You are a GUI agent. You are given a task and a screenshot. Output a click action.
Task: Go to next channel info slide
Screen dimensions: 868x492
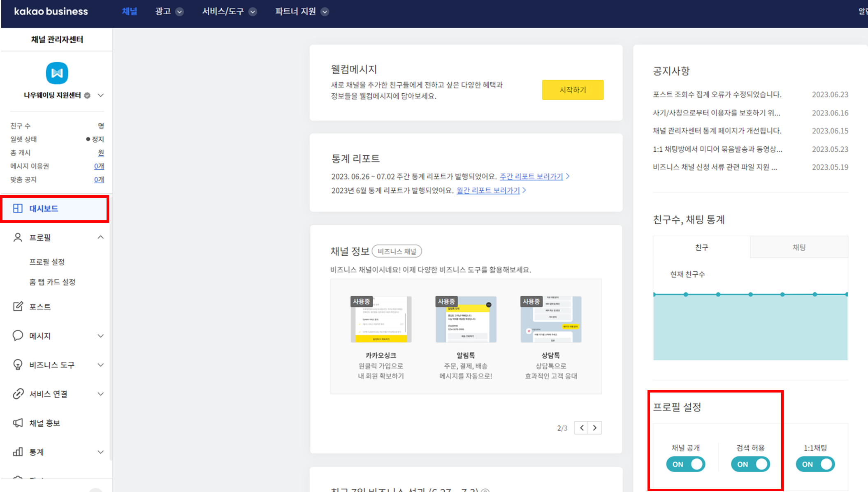(x=595, y=428)
